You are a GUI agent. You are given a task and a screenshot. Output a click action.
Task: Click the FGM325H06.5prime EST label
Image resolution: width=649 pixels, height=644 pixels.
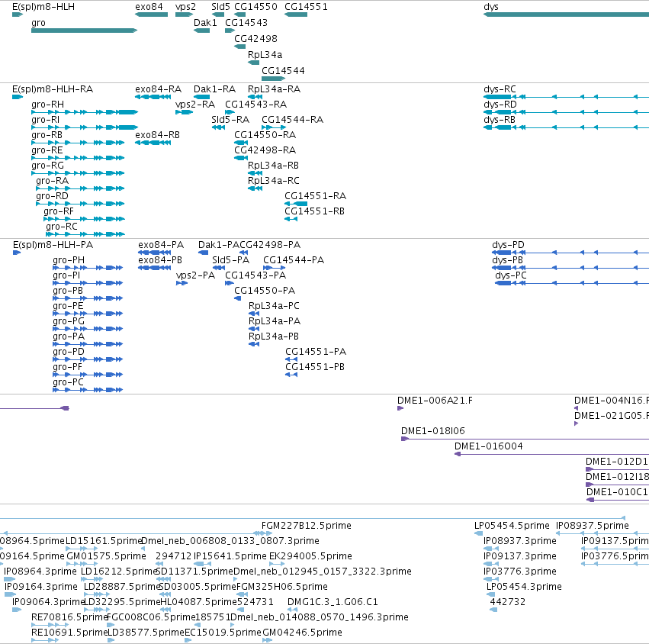[x=281, y=587]
